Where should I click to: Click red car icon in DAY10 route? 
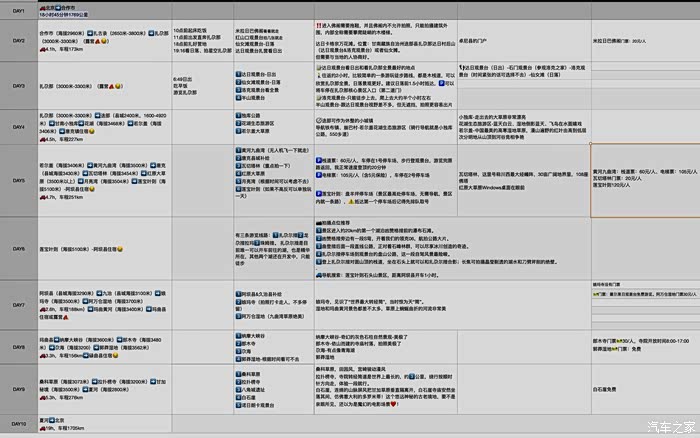tap(42, 428)
